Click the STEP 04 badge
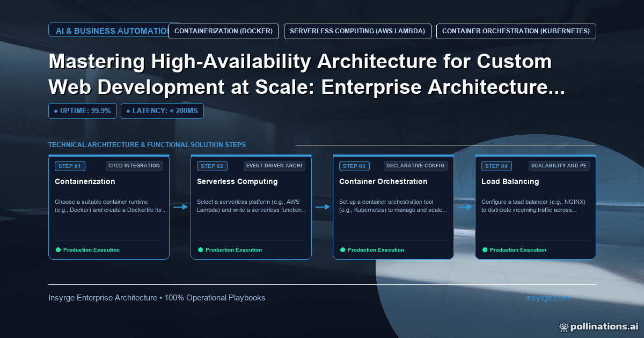Screen dimensions: 644x338 [x=497, y=166]
